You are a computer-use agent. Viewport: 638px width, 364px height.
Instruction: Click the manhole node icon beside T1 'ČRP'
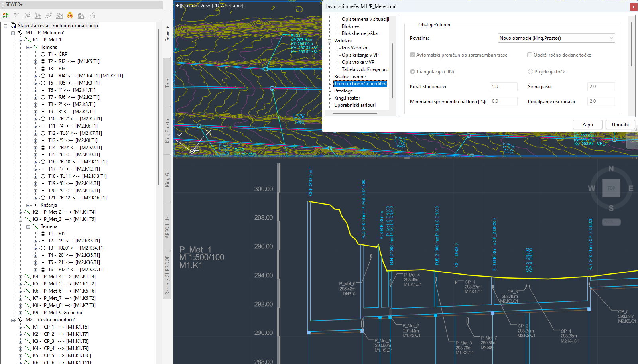pyautogui.click(x=43, y=54)
